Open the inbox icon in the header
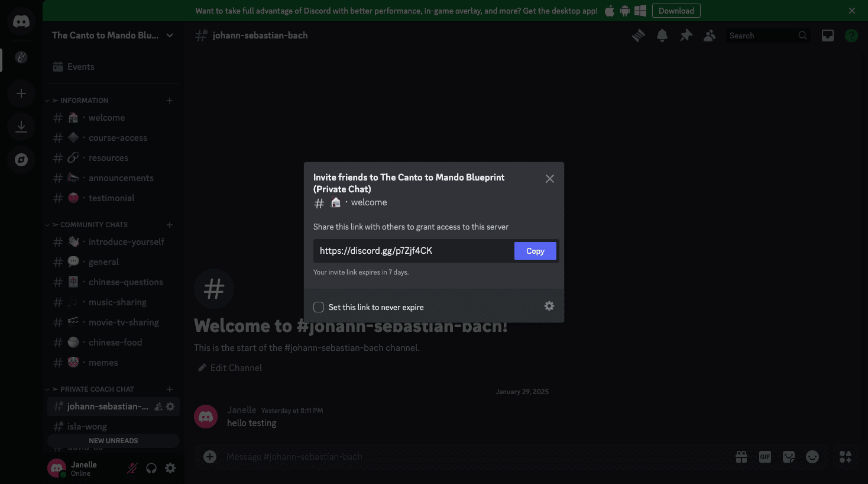Viewport: 868px width, 484px height. [828, 36]
